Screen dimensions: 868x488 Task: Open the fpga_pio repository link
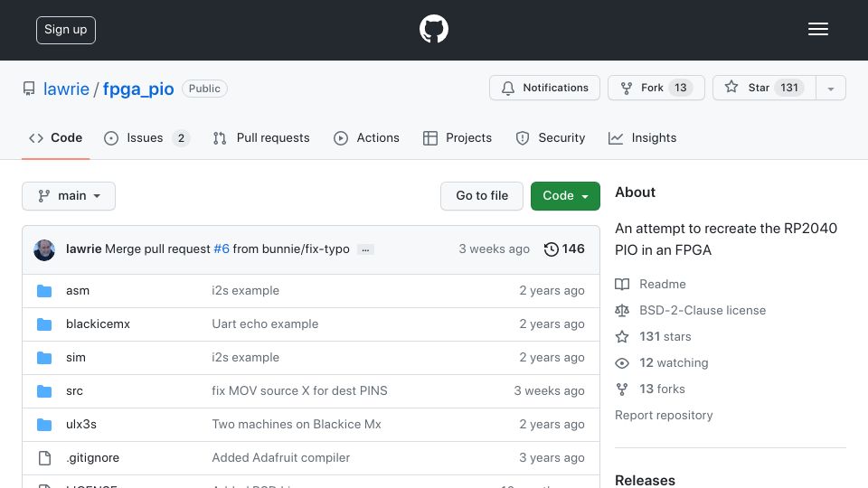point(138,89)
